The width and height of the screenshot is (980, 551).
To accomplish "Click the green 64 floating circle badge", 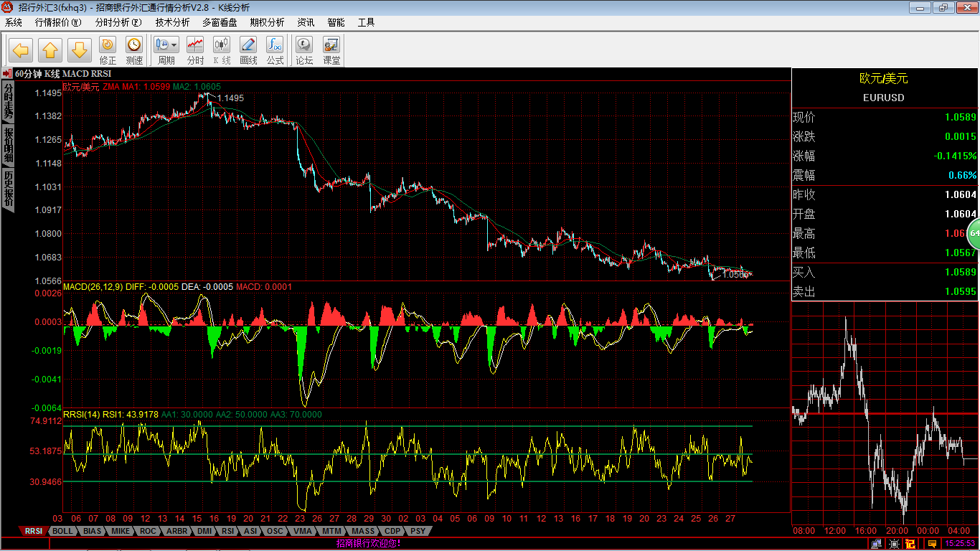I will [x=974, y=233].
